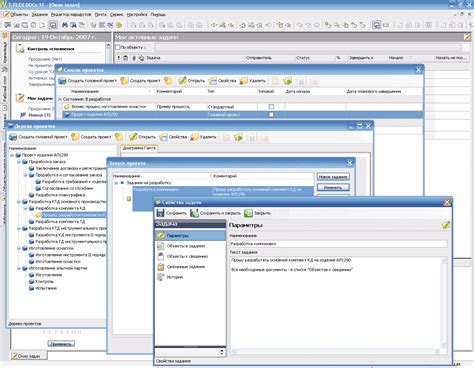Screen dimensions: 474x368
Task: Collapse Задание на разработку in Запуск проекта
Action: [116, 183]
